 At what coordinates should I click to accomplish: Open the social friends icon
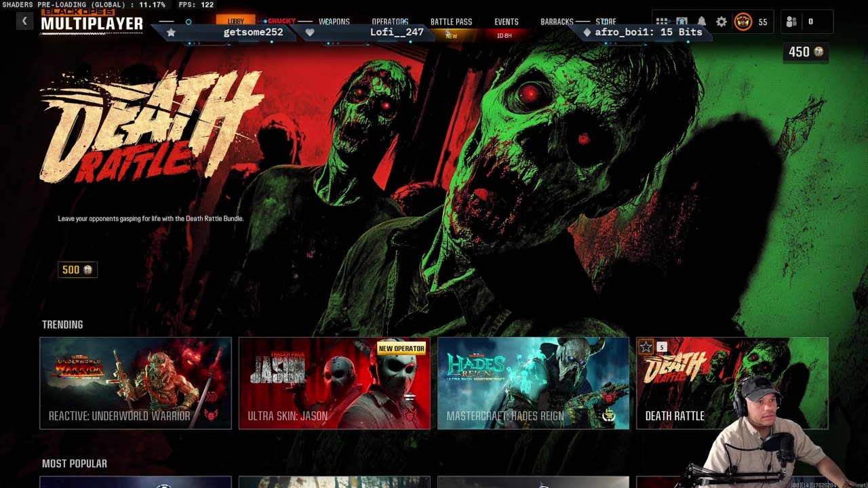tap(791, 22)
